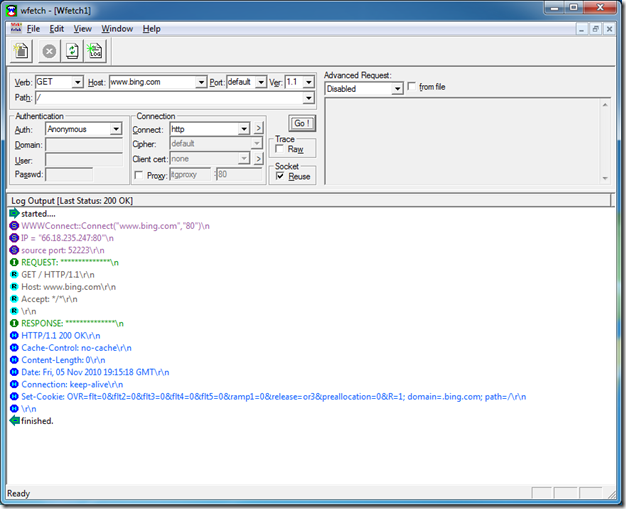Expand the Auth dropdown showing Anonymous
The height and width of the screenshot is (509, 626).
point(116,129)
